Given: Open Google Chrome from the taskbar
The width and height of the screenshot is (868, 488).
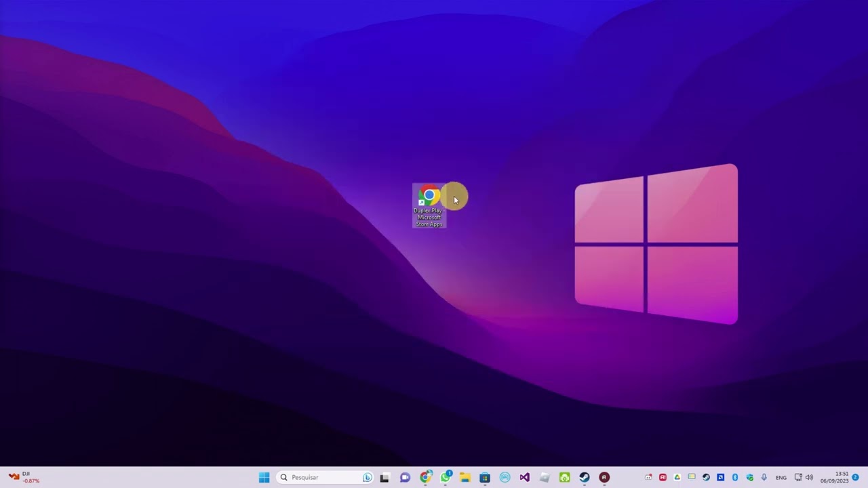Looking at the screenshot, I should click(x=425, y=478).
